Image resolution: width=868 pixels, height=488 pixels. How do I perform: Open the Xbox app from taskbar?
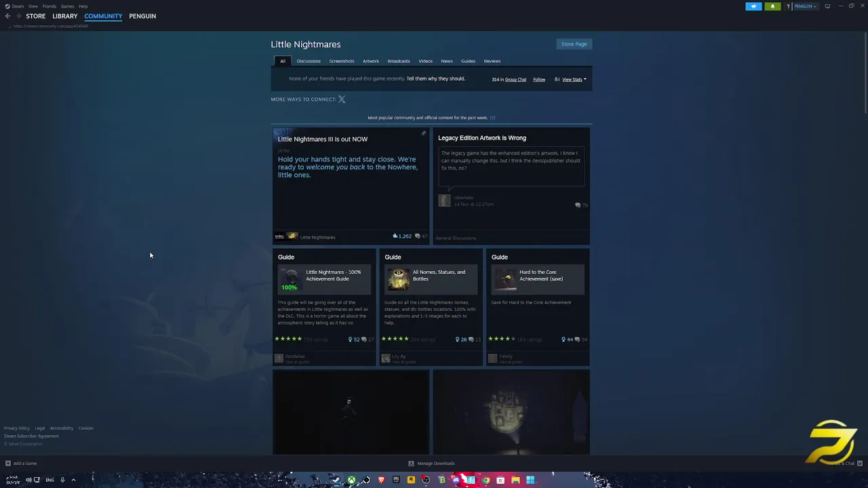[351, 480]
